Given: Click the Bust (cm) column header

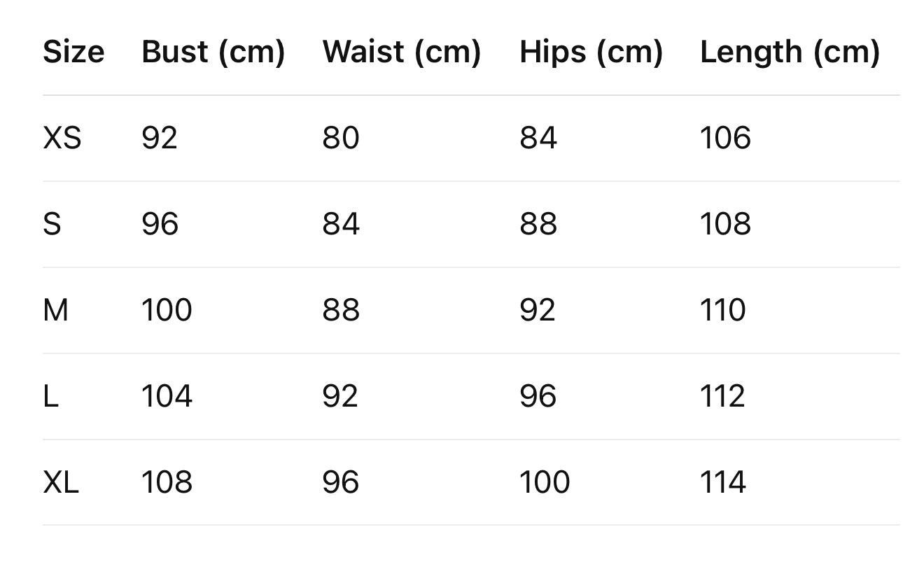Looking at the screenshot, I should 213,52.
